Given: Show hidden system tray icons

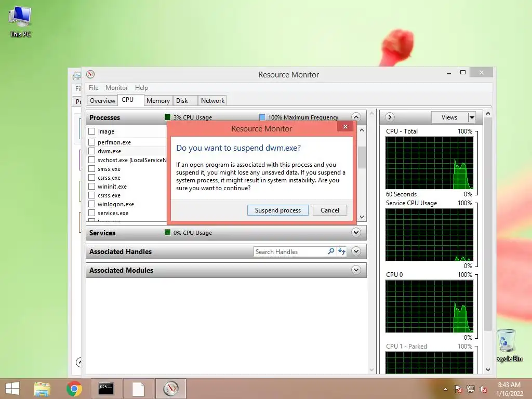Looking at the screenshot, I should pos(445,389).
